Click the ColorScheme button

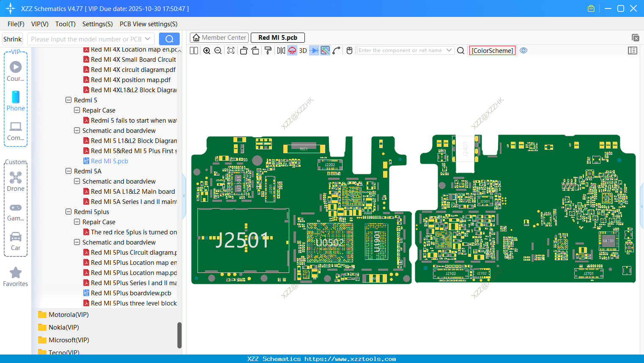pyautogui.click(x=492, y=50)
